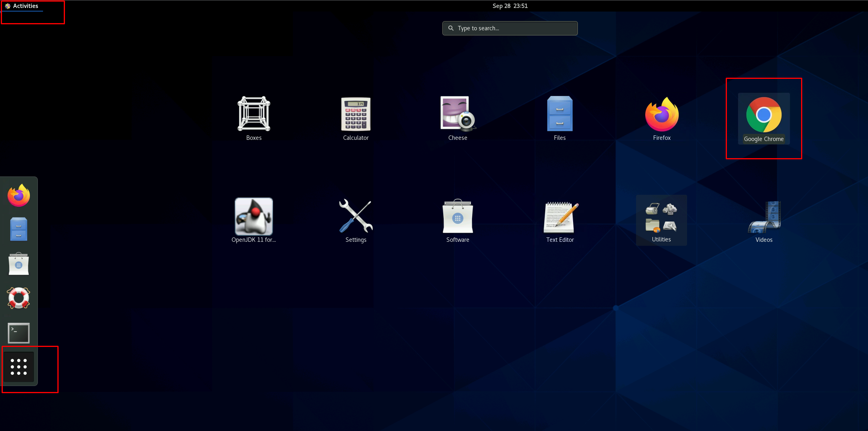Open Files from the dock

click(x=19, y=229)
